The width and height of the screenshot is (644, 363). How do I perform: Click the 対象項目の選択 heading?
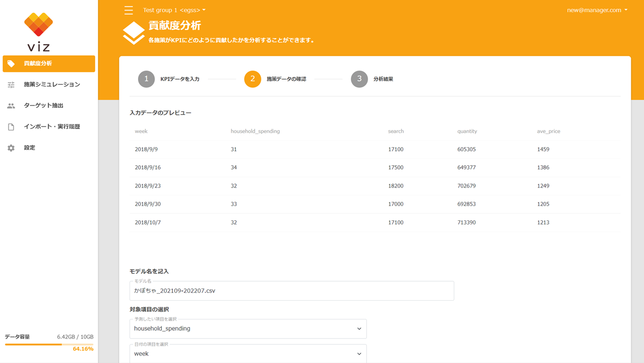click(x=149, y=309)
